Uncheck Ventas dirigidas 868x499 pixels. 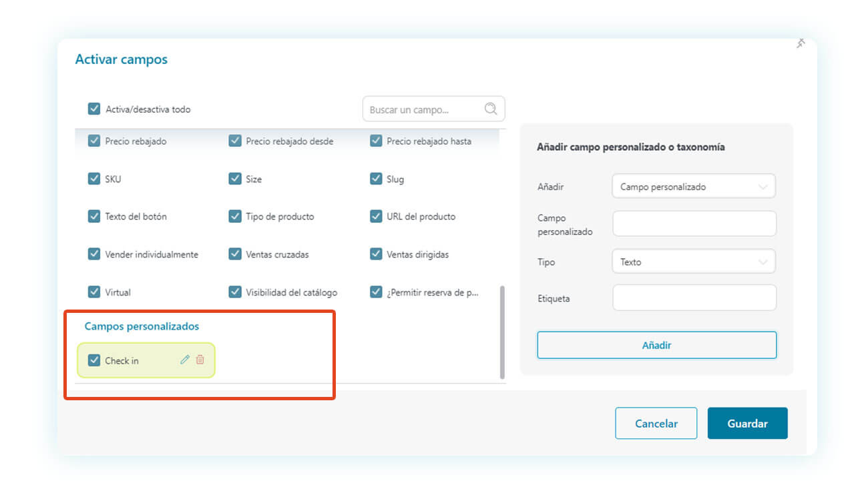376,254
